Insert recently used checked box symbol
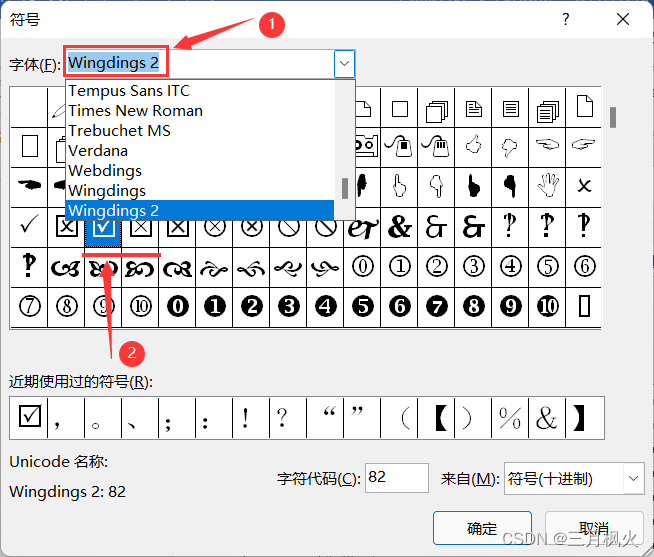The width and height of the screenshot is (654, 557). pos(29,417)
